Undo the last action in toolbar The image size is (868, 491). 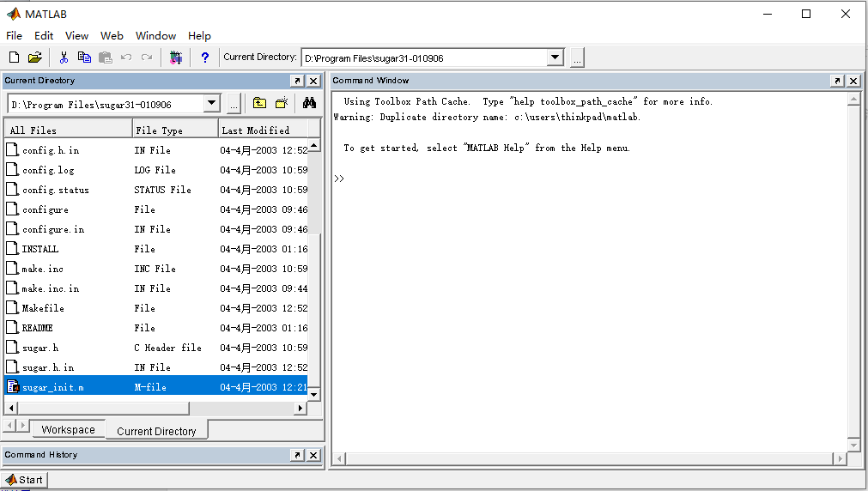pyautogui.click(x=126, y=57)
